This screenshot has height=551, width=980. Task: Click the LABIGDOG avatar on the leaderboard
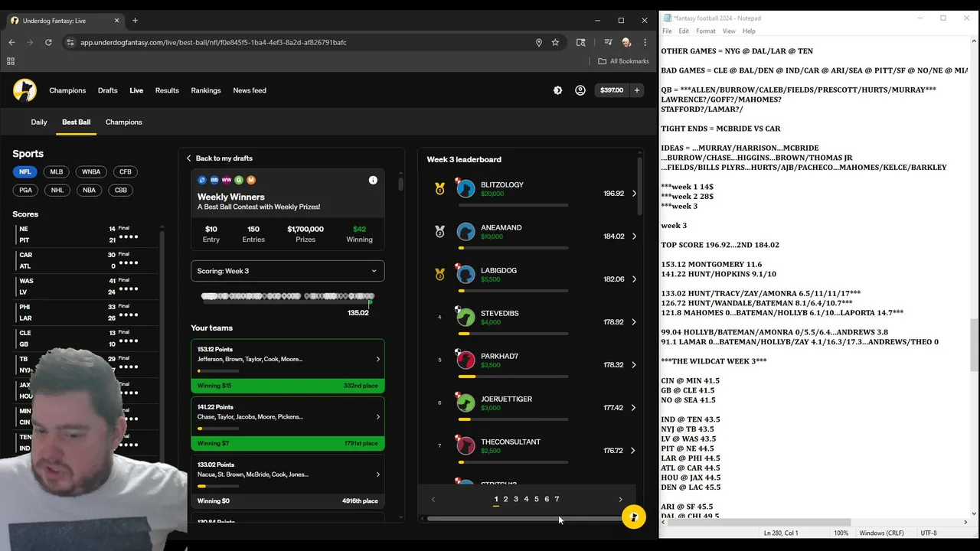465,274
